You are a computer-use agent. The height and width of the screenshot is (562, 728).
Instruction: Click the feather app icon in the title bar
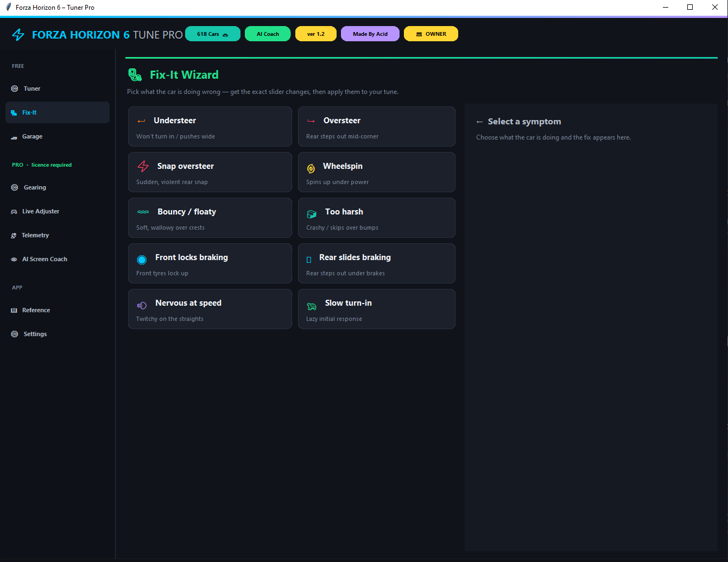point(8,8)
